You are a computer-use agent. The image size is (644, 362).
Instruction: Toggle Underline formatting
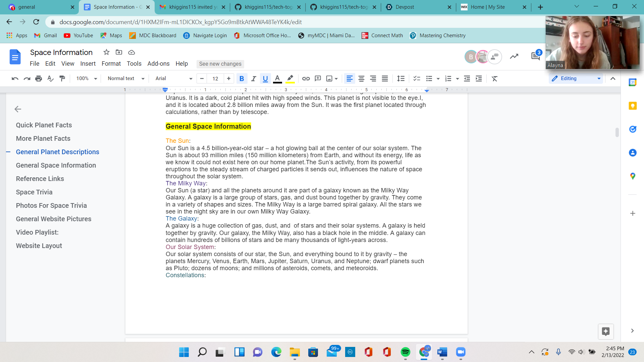tap(265, 78)
